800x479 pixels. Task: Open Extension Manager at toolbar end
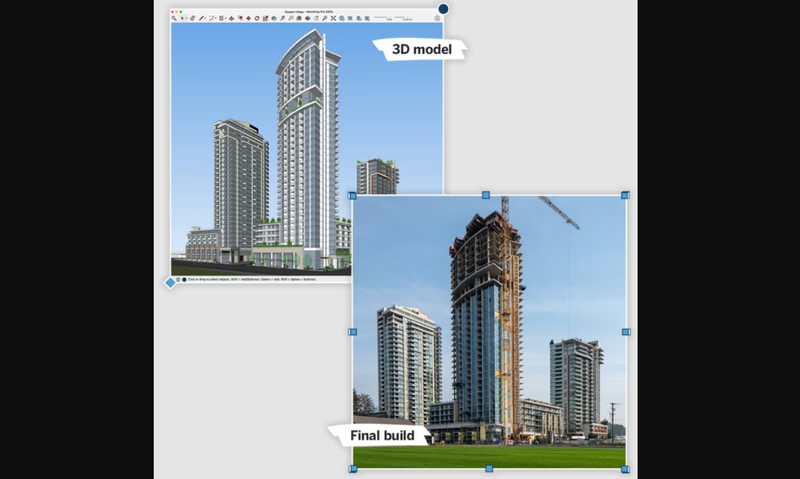pyautogui.click(x=367, y=18)
